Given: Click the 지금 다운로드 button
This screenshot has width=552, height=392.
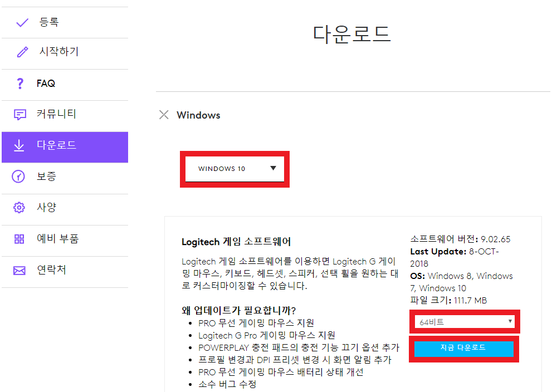Looking at the screenshot, I should click(463, 349).
